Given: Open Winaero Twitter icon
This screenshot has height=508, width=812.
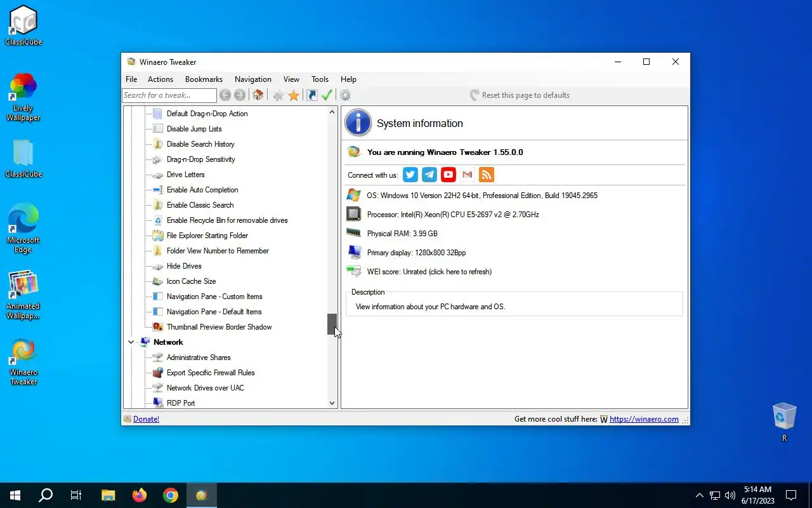Looking at the screenshot, I should pyautogui.click(x=410, y=175).
